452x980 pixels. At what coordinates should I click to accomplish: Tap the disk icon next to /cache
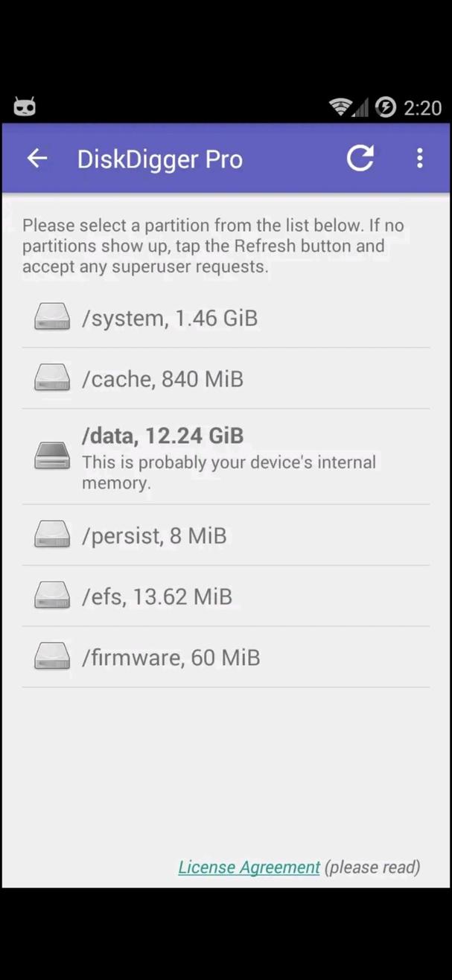[51, 377]
